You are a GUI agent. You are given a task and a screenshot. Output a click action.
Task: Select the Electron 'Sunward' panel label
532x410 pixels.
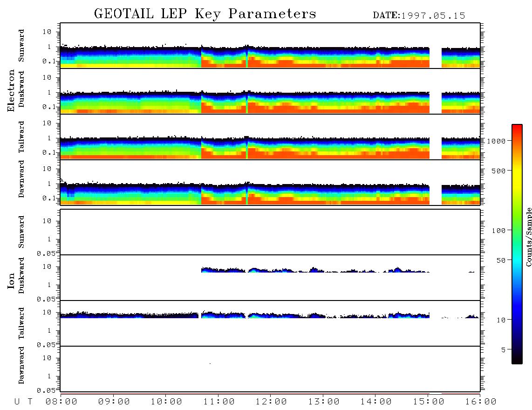[21, 46]
